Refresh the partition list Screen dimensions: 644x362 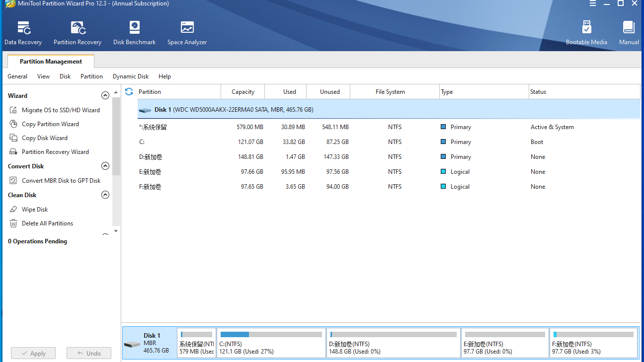point(129,91)
